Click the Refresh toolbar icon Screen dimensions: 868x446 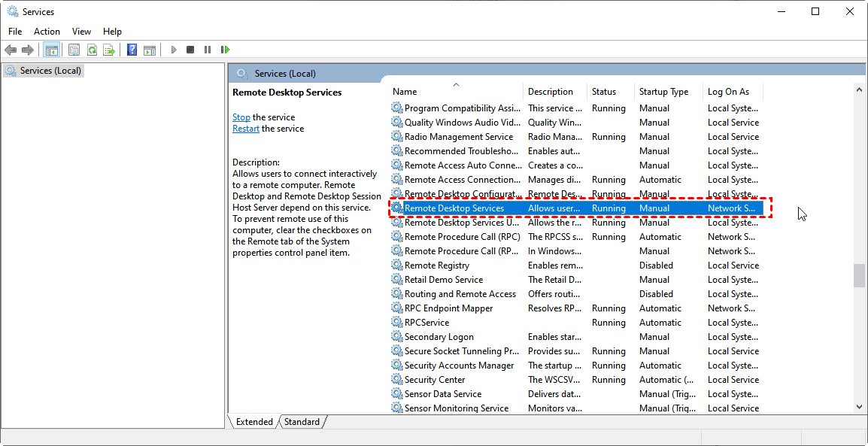click(x=92, y=50)
